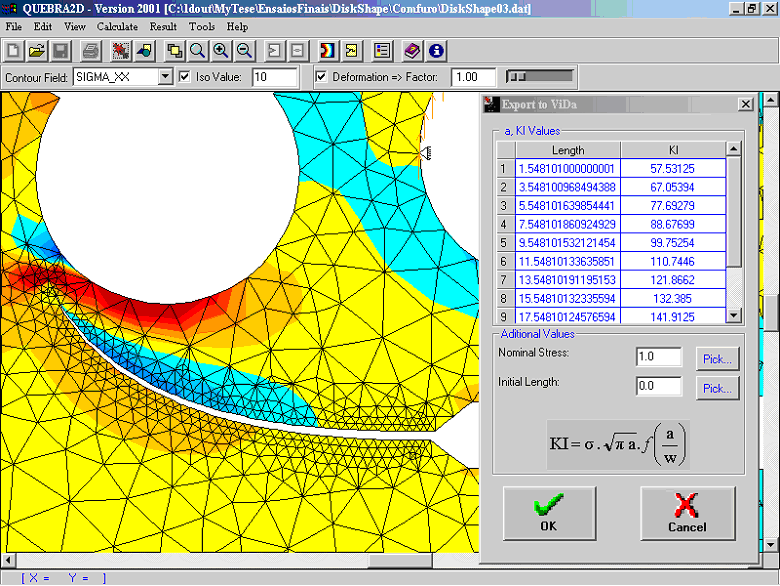Open the help book icon
Image resolution: width=780 pixels, height=586 pixels.
tap(413, 50)
